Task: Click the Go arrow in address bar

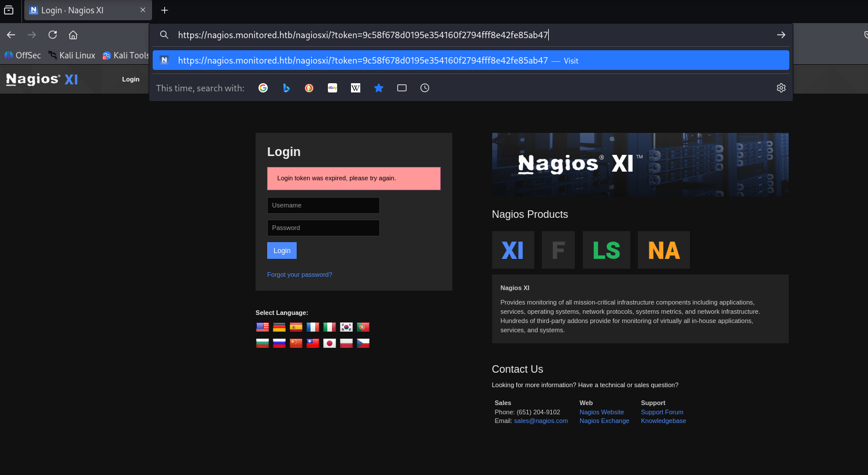Action: point(781,35)
